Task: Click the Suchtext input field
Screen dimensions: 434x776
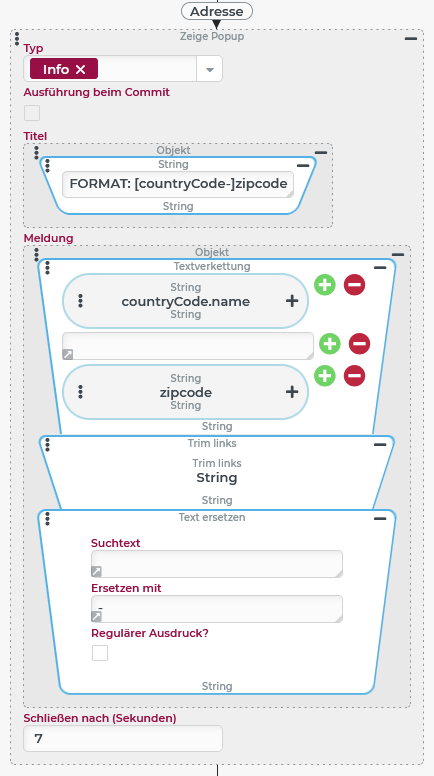Action: [217, 564]
